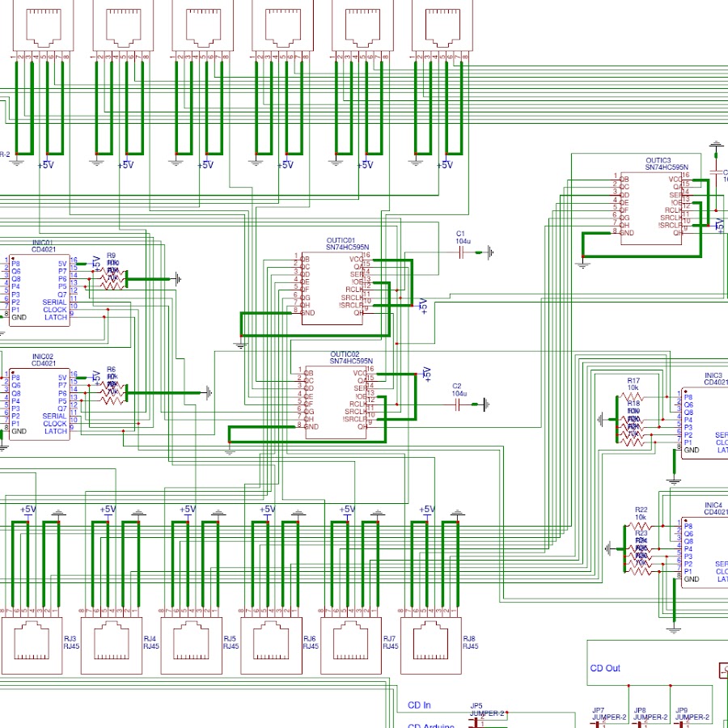This screenshot has width=728, height=728.
Task: Click the "!SRCLR" pin name on OUTIC02
Action: coord(355,419)
